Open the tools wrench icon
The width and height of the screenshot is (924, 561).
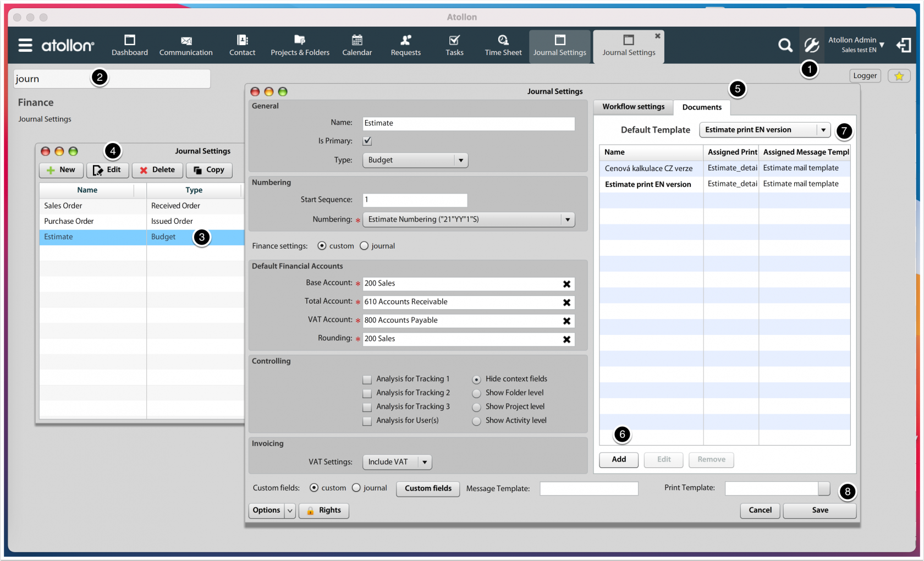pos(812,45)
